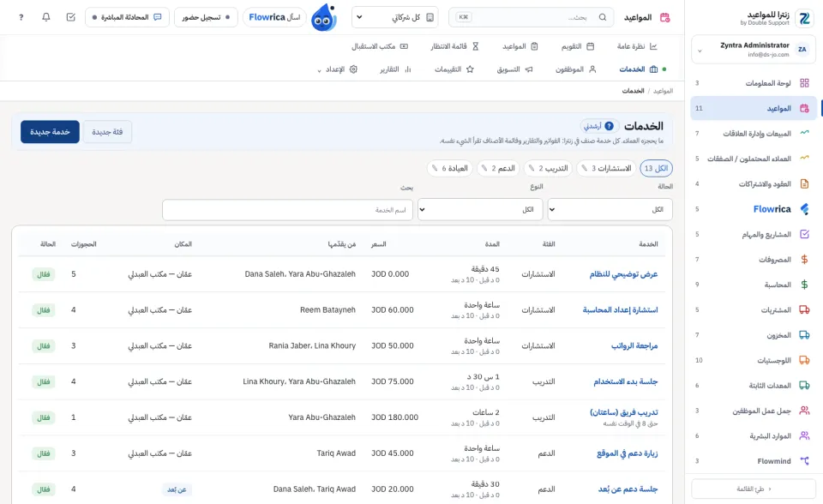Open جلسة بدء الاستخدام service link
This screenshot has height=504, width=823.
tap(626, 381)
